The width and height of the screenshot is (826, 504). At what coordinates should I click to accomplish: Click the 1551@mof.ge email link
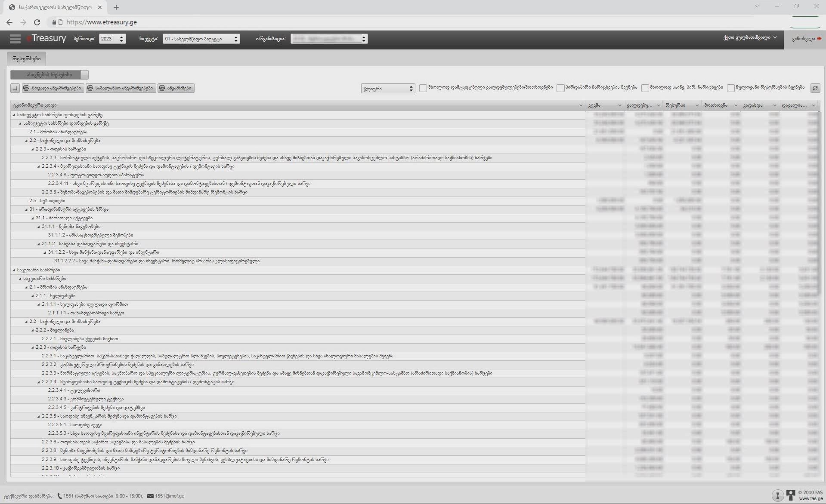tap(169, 496)
